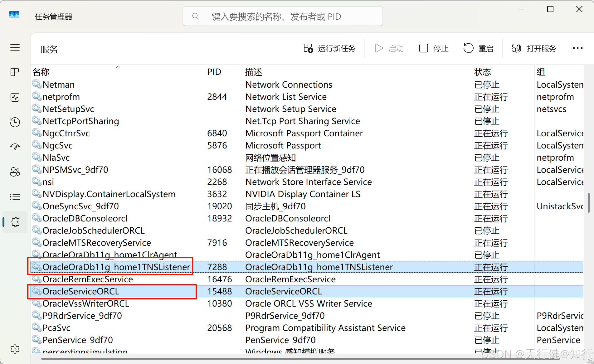Image resolution: width=594 pixels, height=364 pixels.
Task: Click the 重启 (Restart) service button
Action: (x=479, y=48)
